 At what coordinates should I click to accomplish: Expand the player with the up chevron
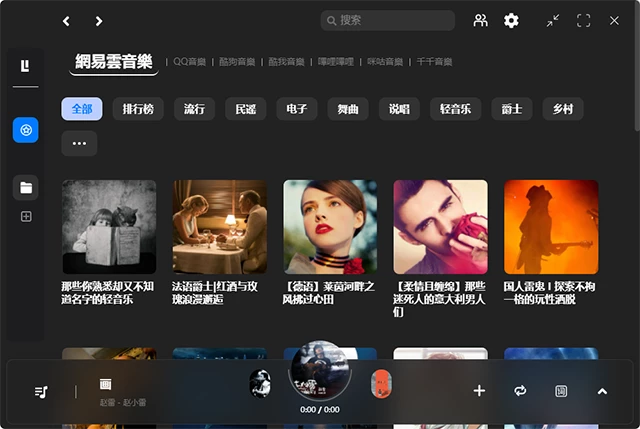[602, 391]
